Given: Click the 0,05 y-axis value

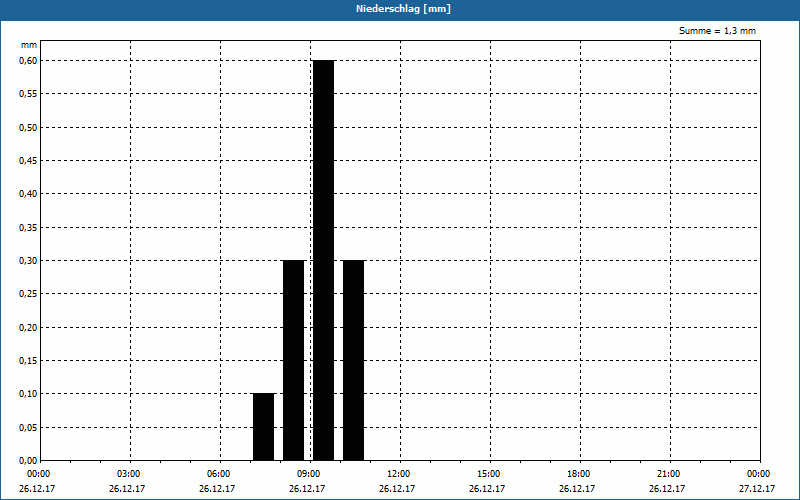Looking at the screenshot, I should (28, 428).
